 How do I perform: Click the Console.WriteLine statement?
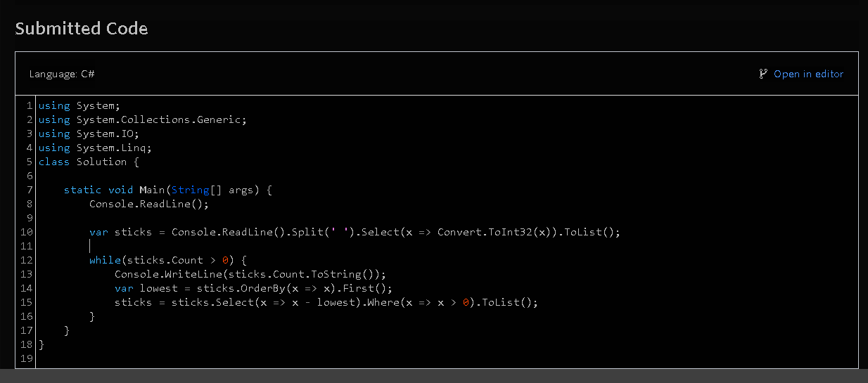pos(250,274)
